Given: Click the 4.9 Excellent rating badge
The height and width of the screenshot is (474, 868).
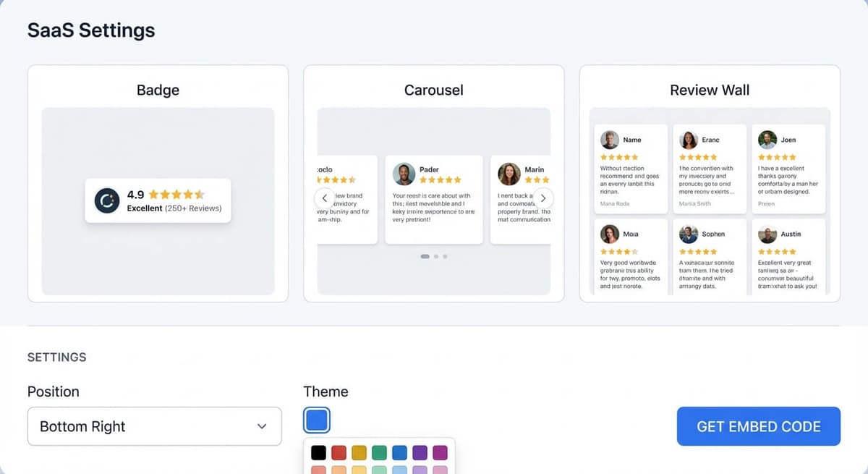Looking at the screenshot, I should pyautogui.click(x=158, y=200).
